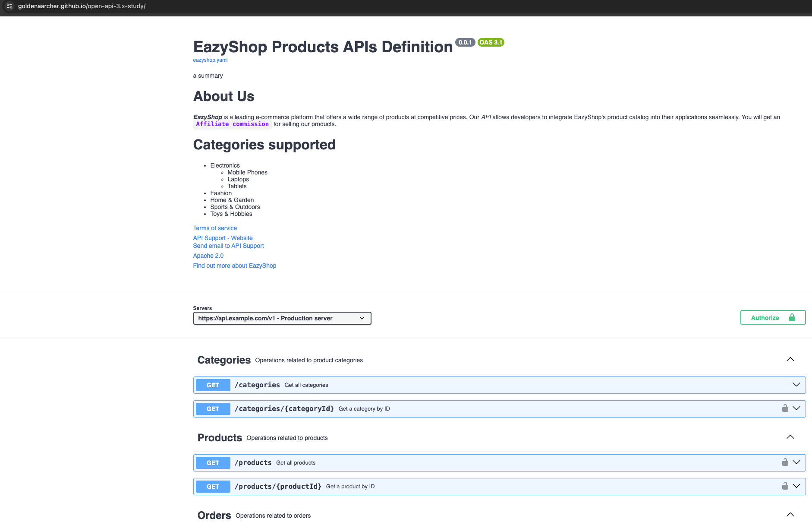
Task: Collapse the Orders section
Action: (x=790, y=515)
